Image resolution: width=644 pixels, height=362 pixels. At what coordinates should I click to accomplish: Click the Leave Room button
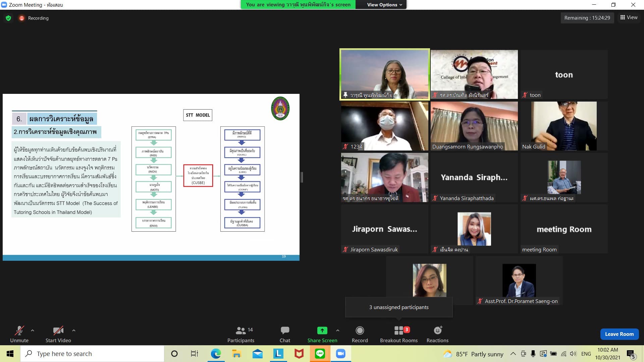click(x=619, y=334)
